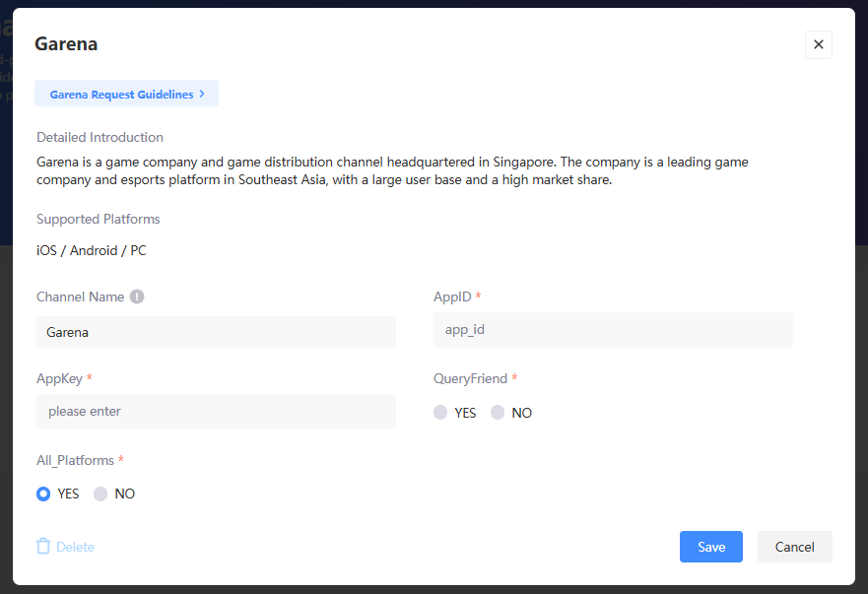
Task: Close the Garena dialog with the X icon
Action: click(818, 44)
